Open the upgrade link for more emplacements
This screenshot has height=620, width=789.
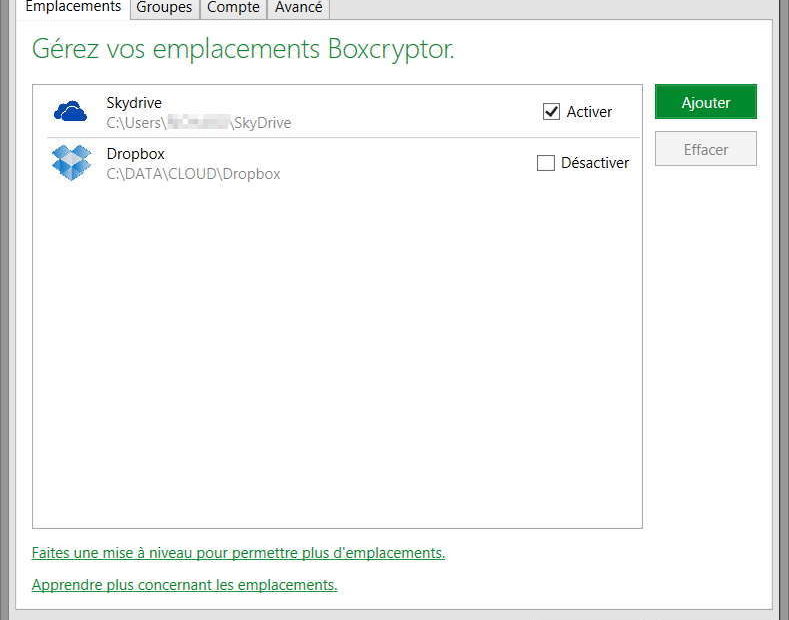tap(238, 553)
